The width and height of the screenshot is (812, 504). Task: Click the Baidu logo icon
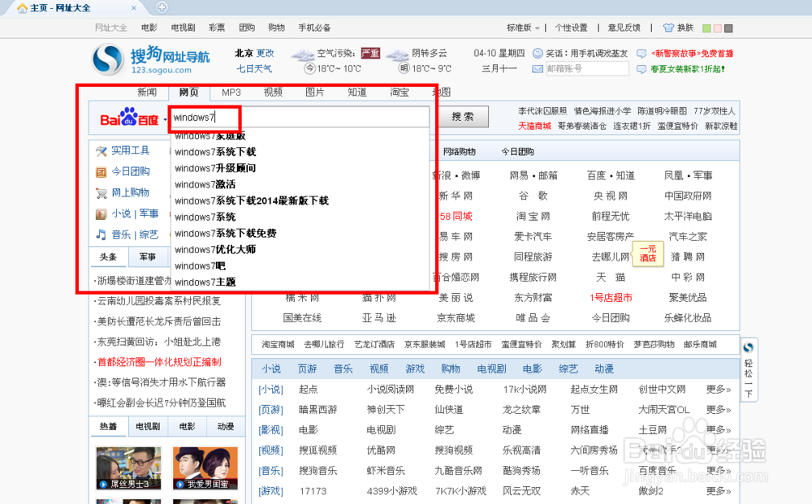point(129,118)
